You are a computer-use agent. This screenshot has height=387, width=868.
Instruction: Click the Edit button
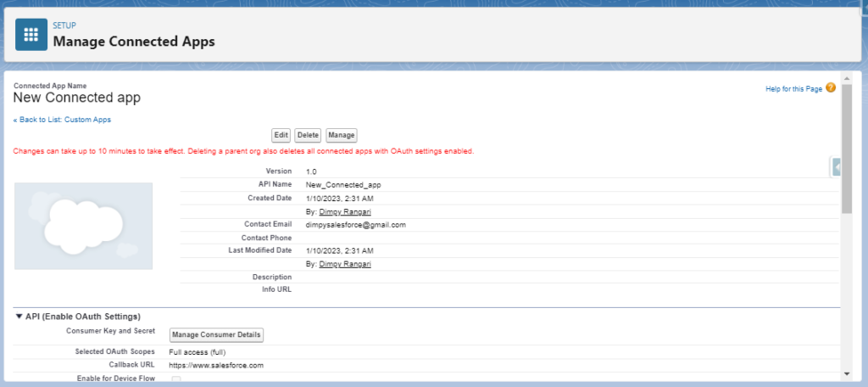coord(281,135)
